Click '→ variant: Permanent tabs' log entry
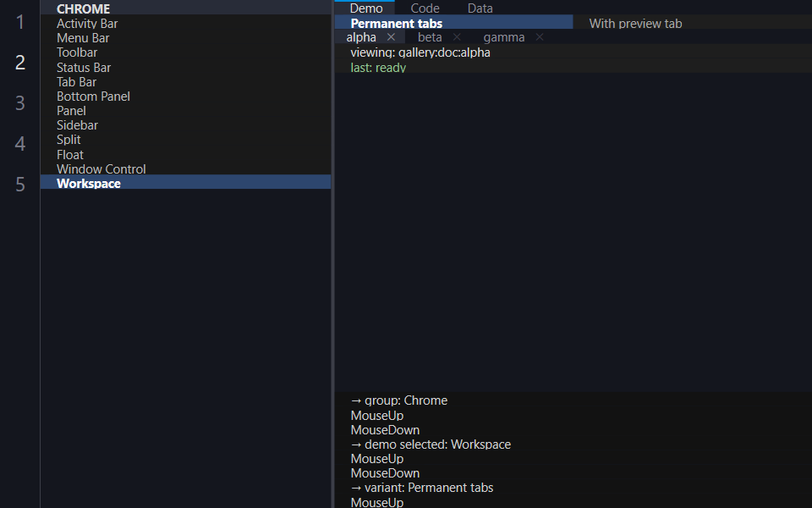Viewport: 812px width, 508px height. coord(421,488)
